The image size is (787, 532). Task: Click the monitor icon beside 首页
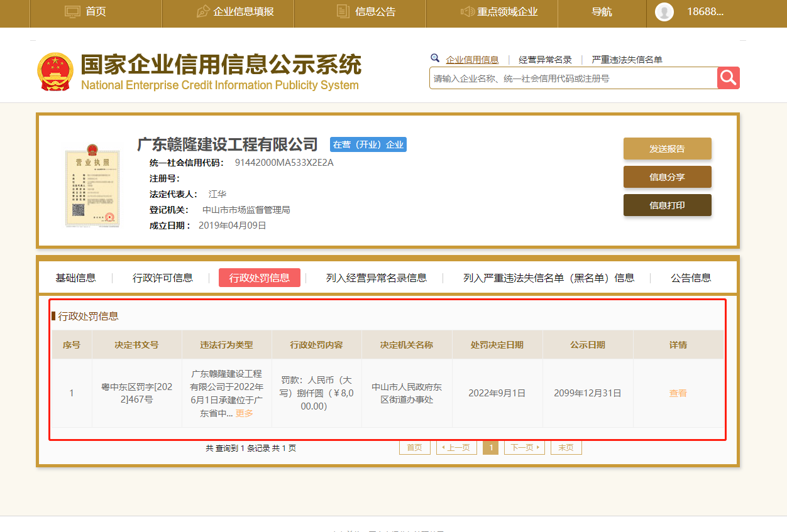tap(73, 11)
